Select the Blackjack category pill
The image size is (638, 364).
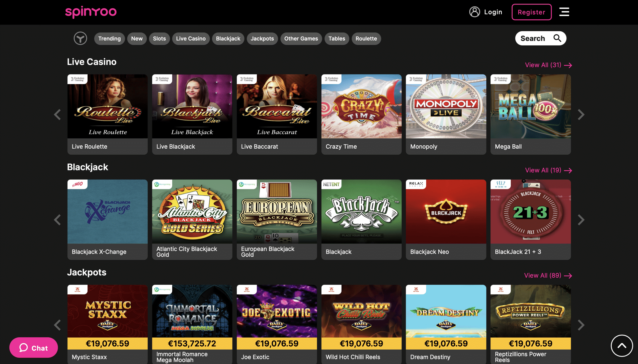(x=228, y=39)
